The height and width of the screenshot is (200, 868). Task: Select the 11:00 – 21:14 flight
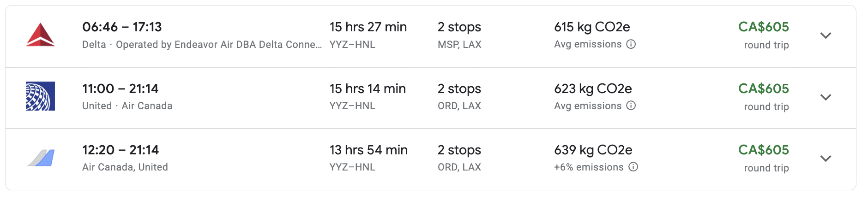120,88
